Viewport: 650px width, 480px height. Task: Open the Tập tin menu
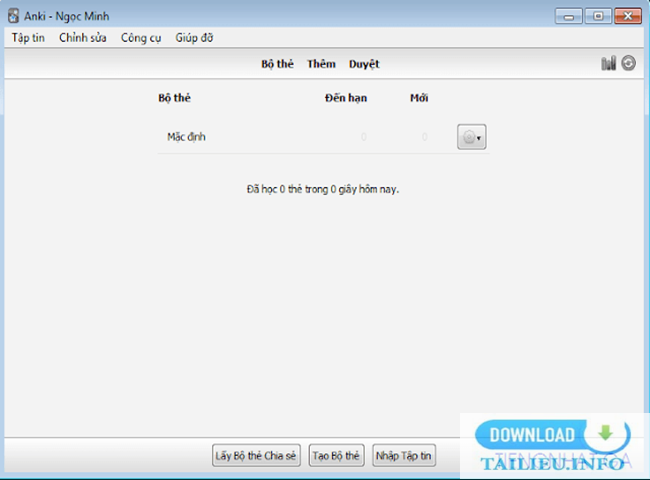[x=28, y=38]
